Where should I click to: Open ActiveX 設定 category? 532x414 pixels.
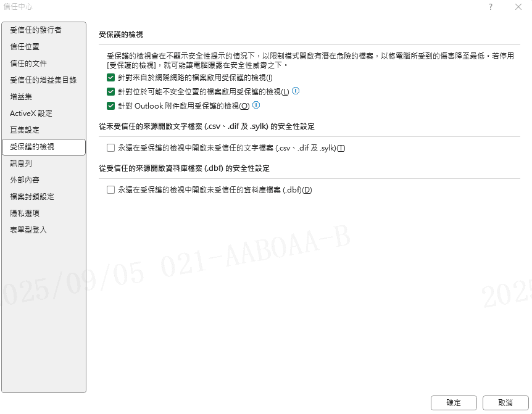31,113
